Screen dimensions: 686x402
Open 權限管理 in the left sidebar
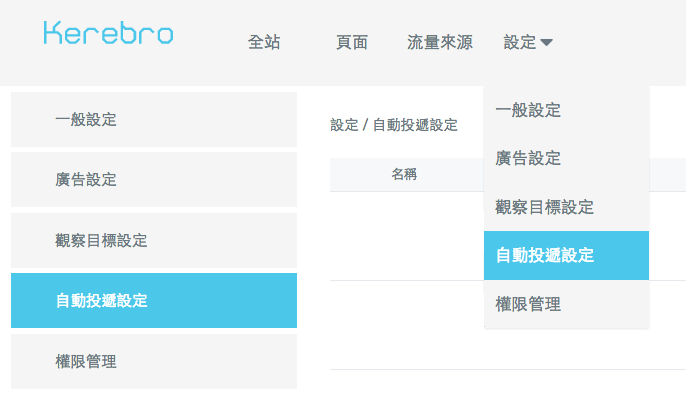click(154, 361)
